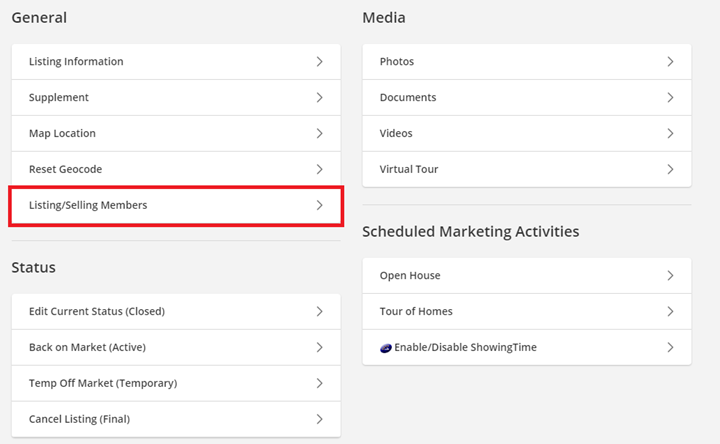Click the chevron on Edit Current Status row

320,311
